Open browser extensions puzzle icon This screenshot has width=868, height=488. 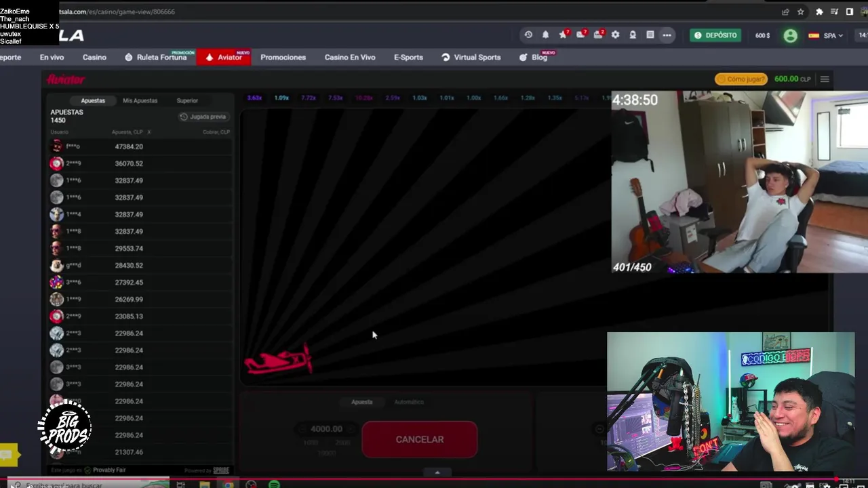click(x=819, y=12)
